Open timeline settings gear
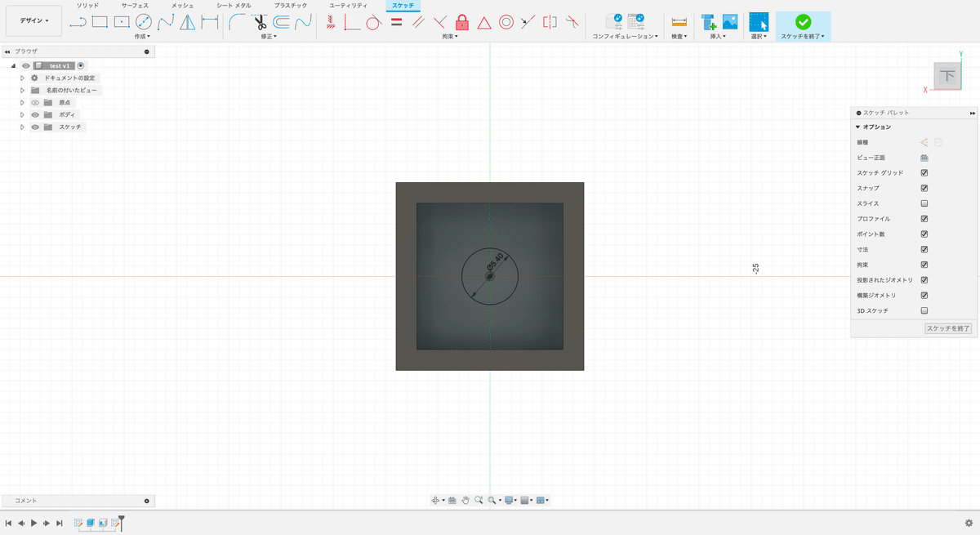 (x=969, y=523)
